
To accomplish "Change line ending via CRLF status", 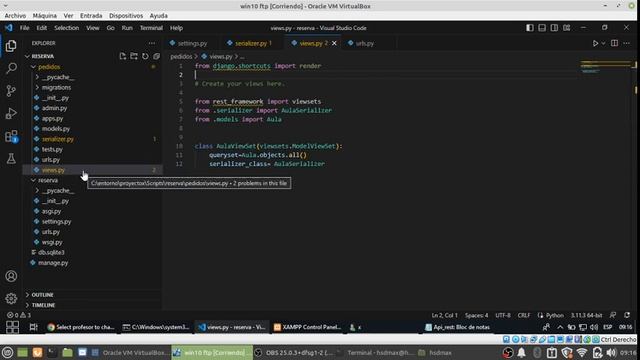I will (524, 315).
